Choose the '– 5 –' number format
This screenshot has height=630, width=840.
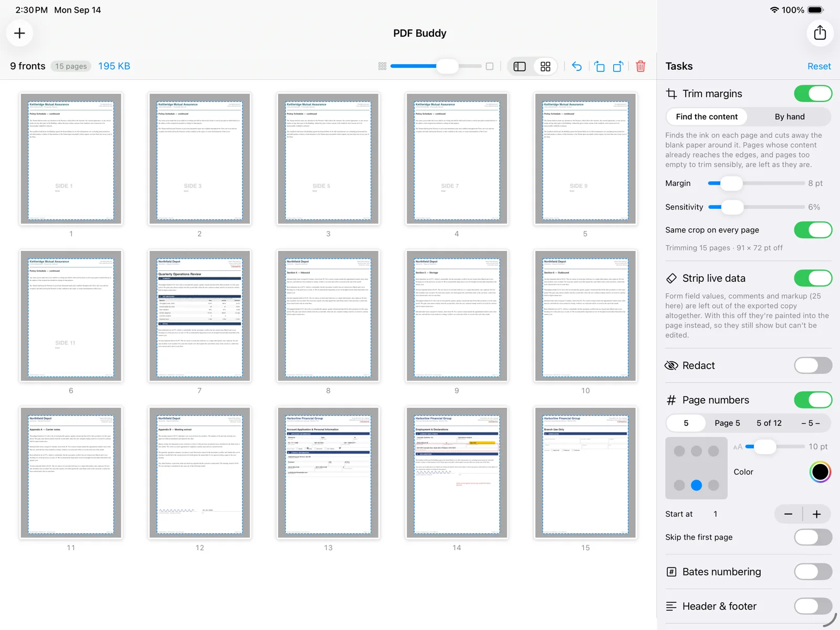810,423
